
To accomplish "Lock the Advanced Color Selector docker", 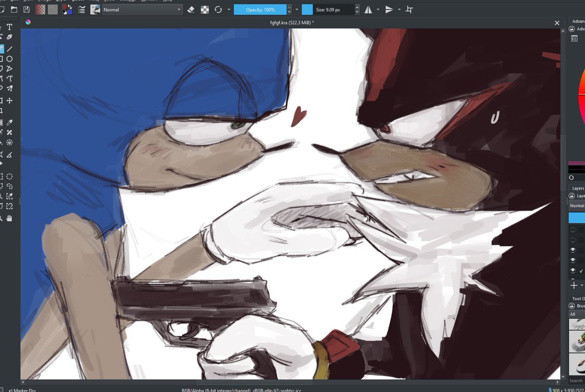I will (x=572, y=29).
